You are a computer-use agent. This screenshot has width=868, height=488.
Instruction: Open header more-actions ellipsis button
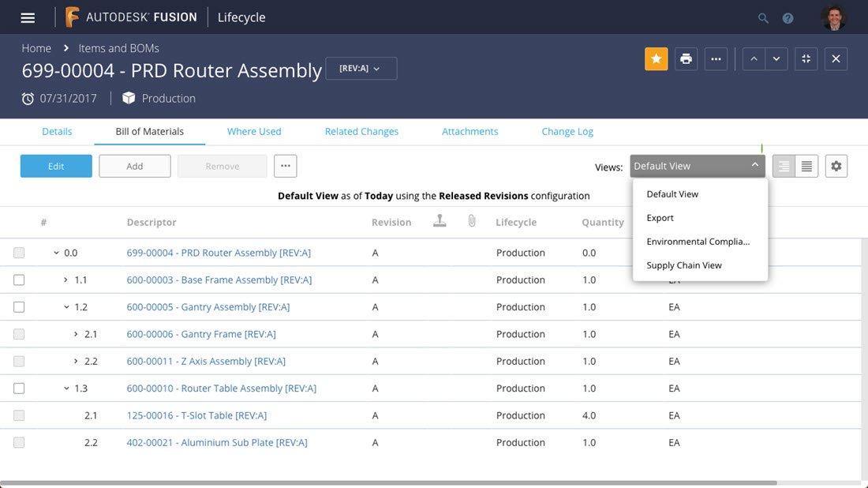[x=716, y=58]
